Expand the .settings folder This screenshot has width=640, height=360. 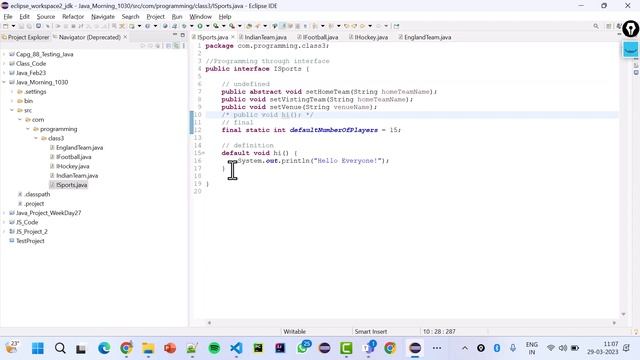click(x=12, y=92)
